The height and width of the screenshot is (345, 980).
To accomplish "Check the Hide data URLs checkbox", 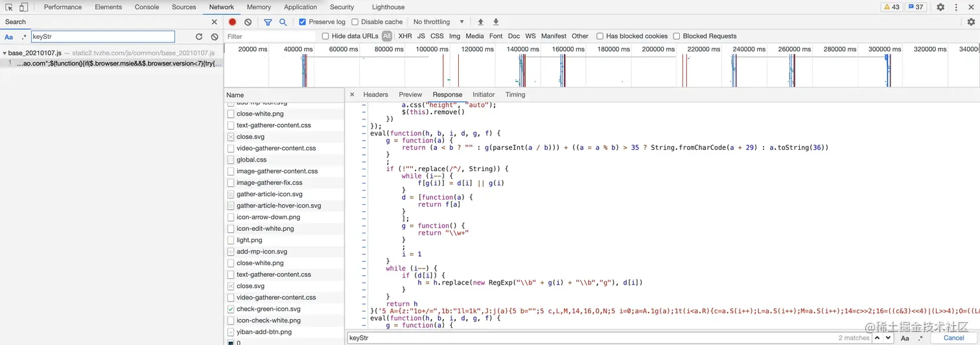I will coord(325,36).
